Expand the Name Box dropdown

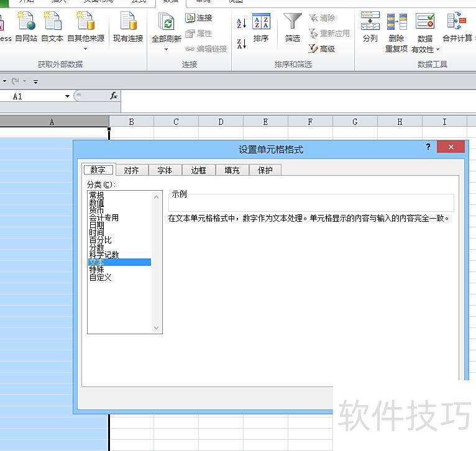(x=67, y=96)
